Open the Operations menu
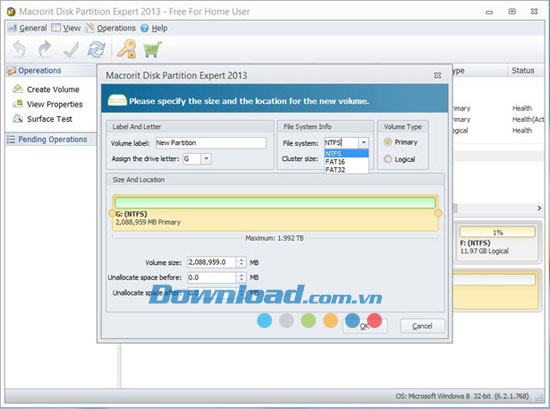550x409 pixels. pos(116,28)
